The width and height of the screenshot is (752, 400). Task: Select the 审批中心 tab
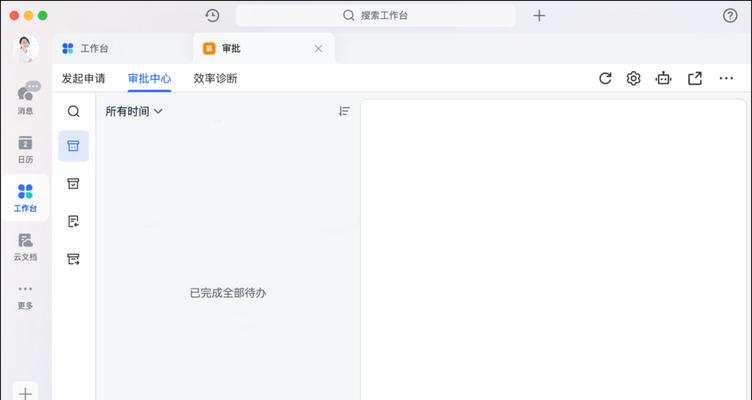pyautogui.click(x=149, y=78)
